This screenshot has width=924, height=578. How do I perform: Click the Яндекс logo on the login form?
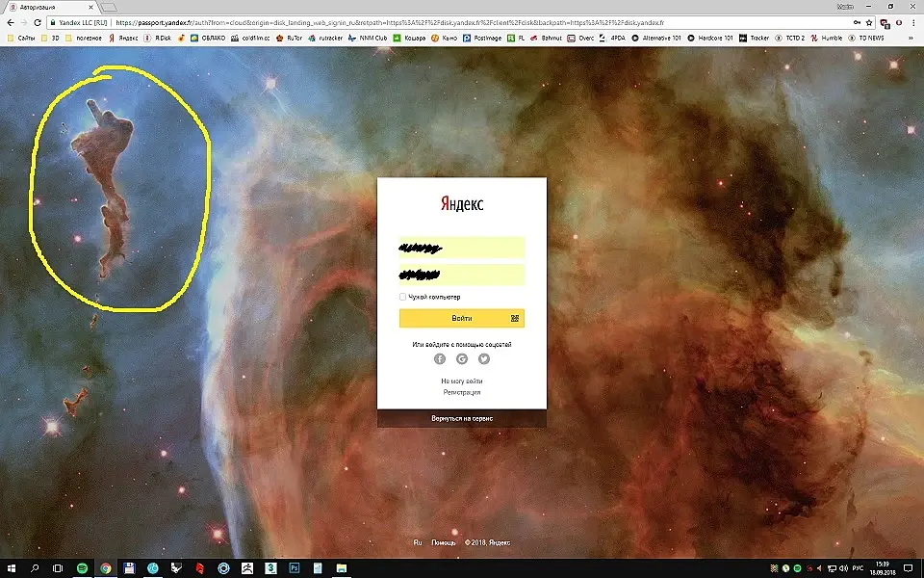pyautogui.click(x=462, y=204)
